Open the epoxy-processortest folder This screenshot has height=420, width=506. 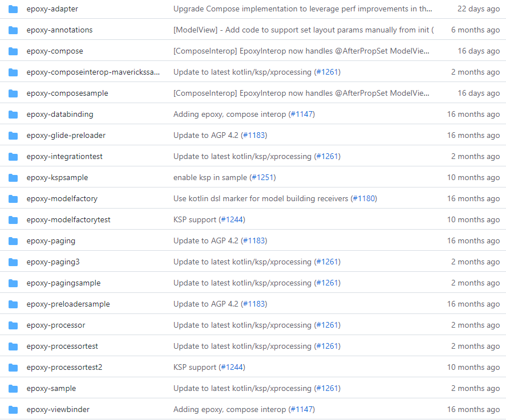[x=62, y=346]
